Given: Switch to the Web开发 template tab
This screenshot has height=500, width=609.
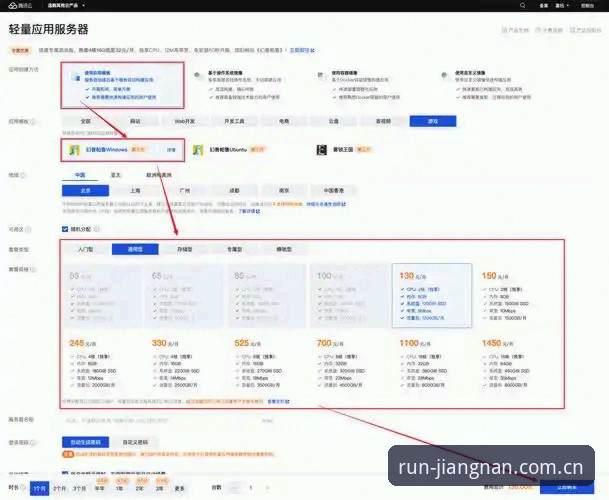Looking at the screenshot, I should point(185,121).
